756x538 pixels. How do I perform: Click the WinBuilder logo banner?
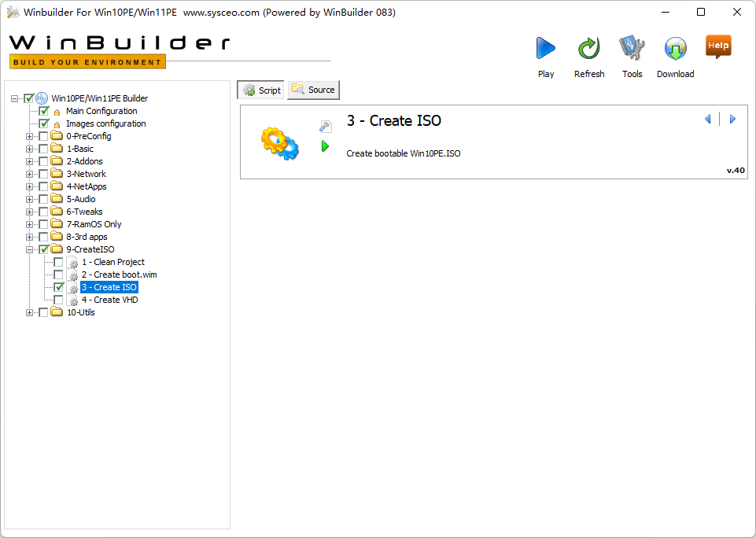pyautogui.click(x=120, y=51)
